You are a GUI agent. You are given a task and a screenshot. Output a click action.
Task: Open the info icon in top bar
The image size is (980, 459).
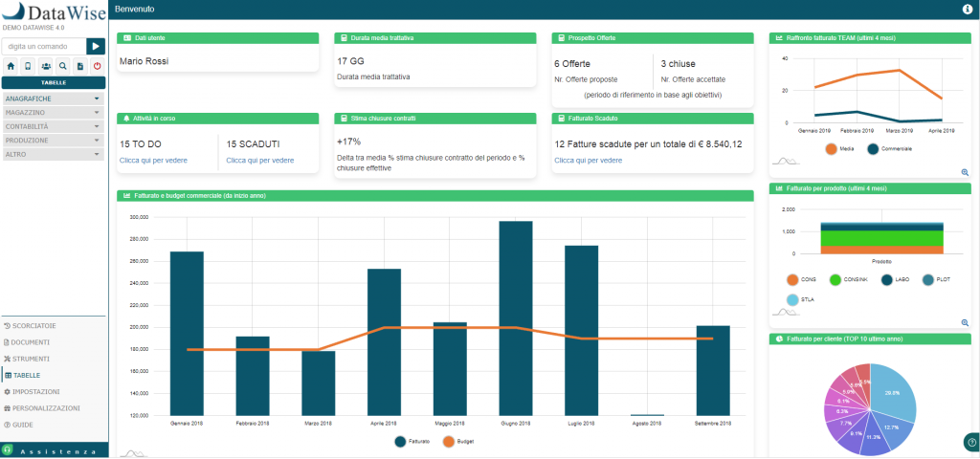968,10
